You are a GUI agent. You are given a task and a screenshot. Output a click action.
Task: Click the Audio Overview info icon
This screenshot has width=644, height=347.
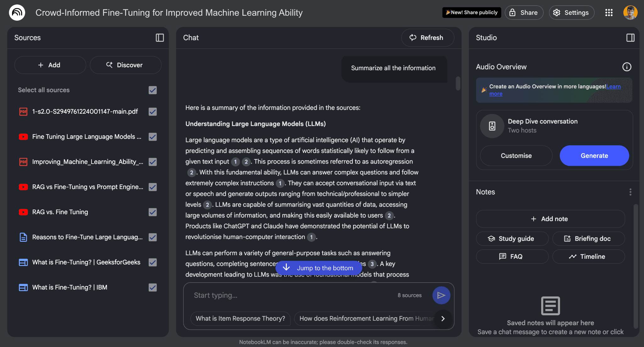[x=627, y=67]
